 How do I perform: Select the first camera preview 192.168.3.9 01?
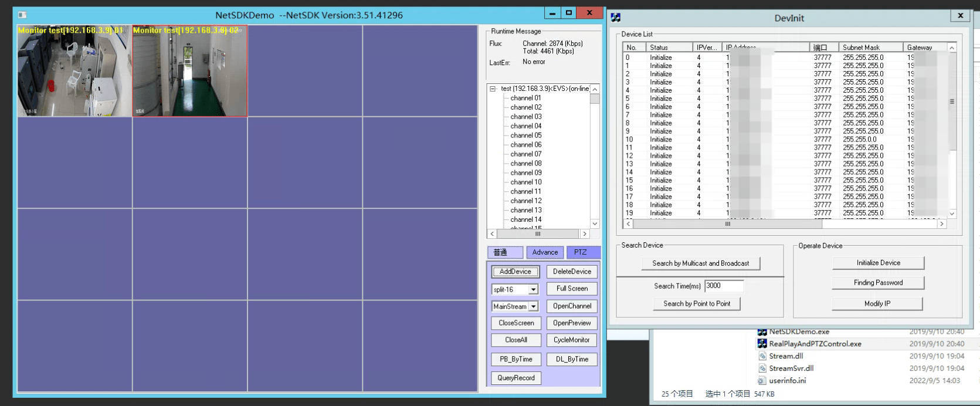click(x=74, y=71)
